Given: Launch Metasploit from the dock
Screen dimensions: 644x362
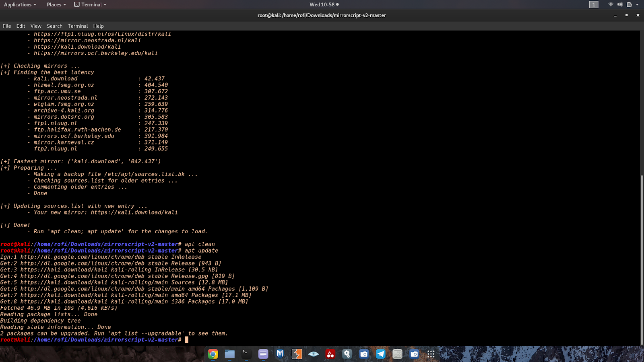Looking at the screenshot, I should tap(280, 354).
